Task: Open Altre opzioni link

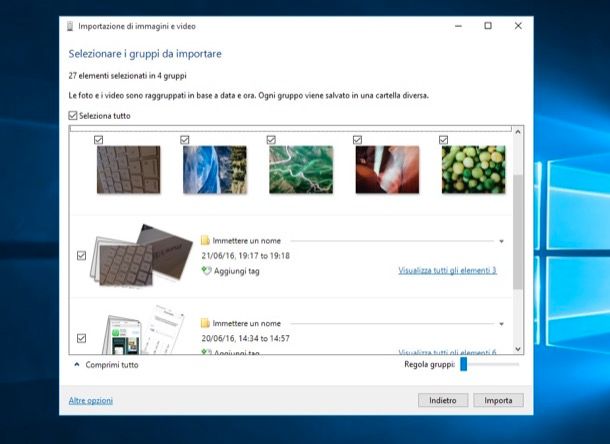Action: [90, 400]
